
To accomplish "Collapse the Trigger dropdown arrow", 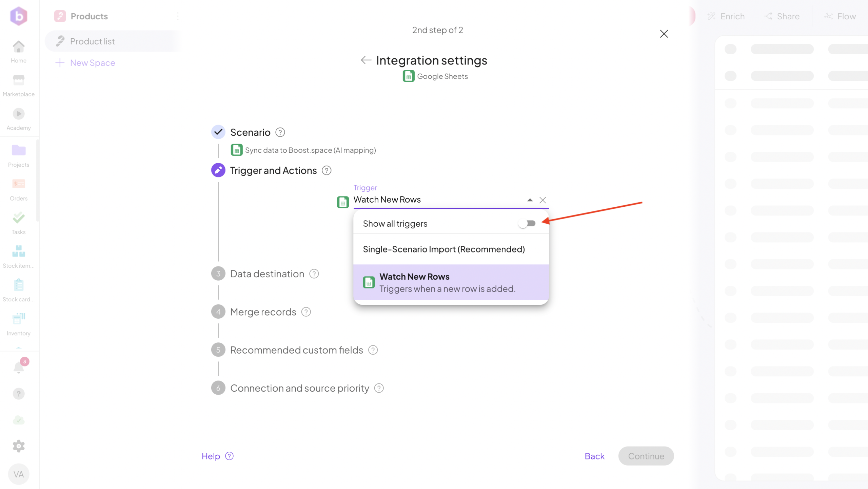I will [x=530, y=200].
